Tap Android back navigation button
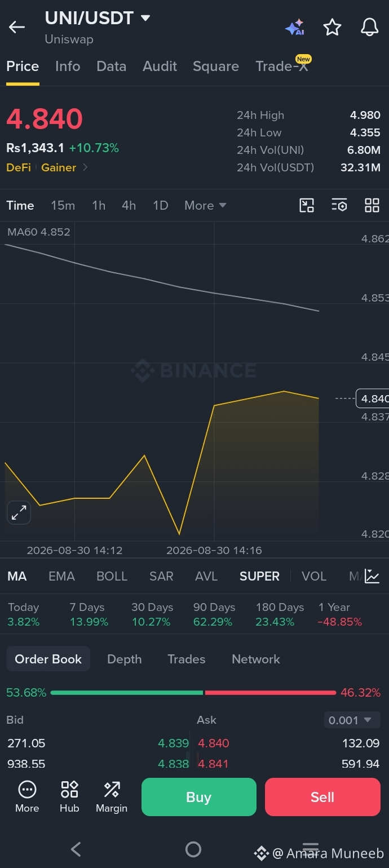The height and width of the screenshot is (868, 389). [76, 849]
